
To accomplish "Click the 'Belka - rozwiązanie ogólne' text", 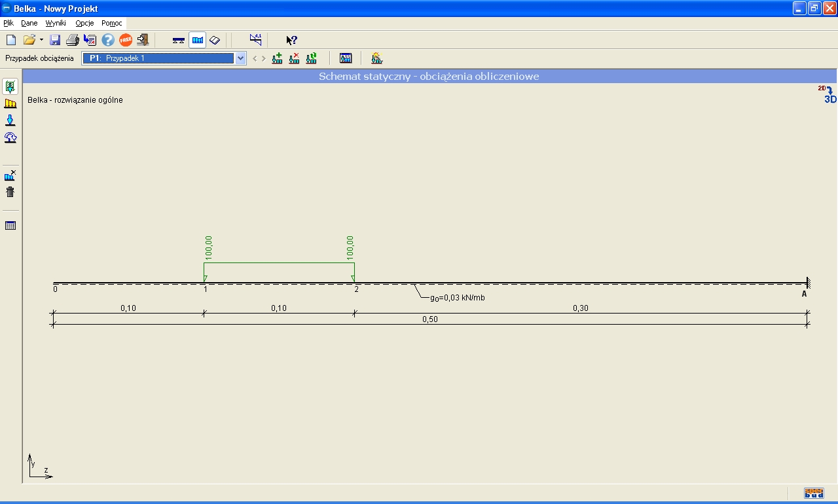I will 75,100.
